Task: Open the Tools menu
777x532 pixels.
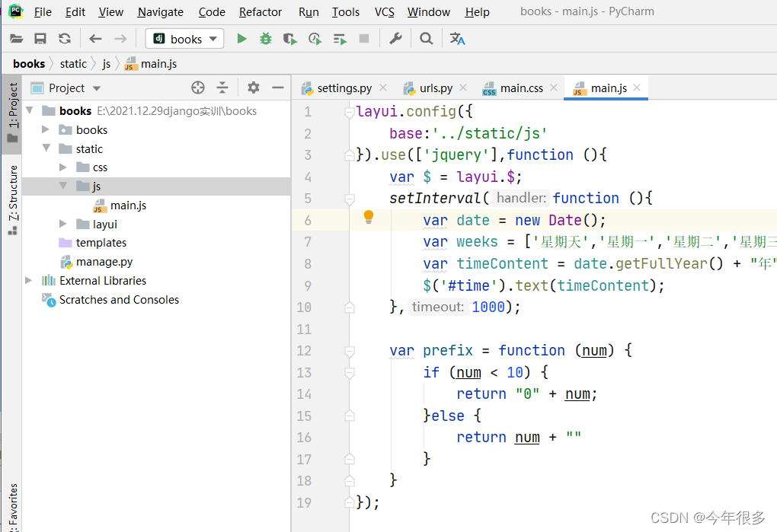Action: click(x=345, y=12)
